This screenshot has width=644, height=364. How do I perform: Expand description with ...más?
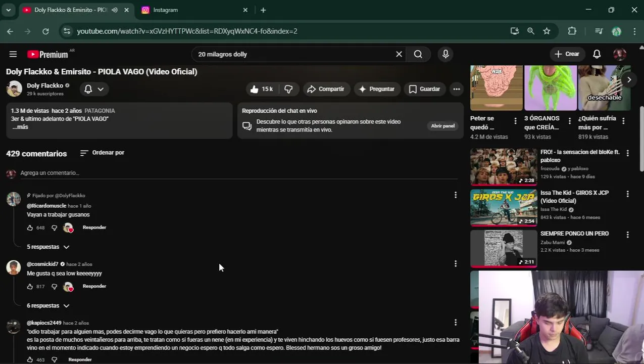(20, 127)
